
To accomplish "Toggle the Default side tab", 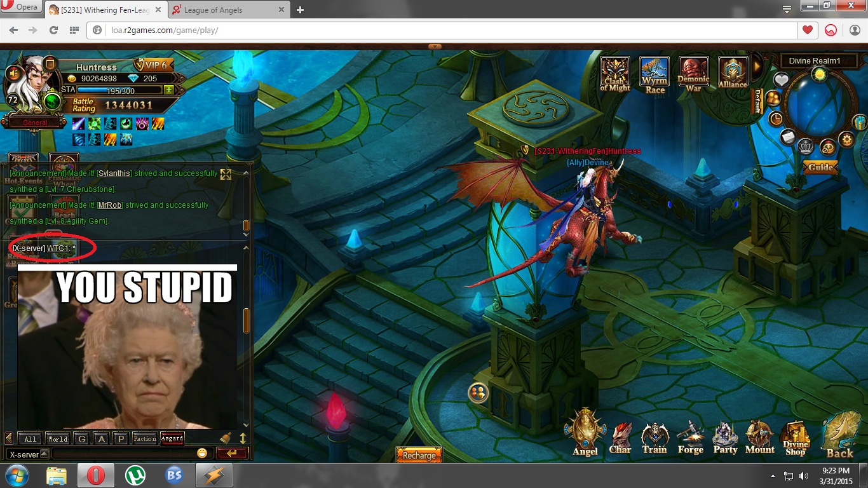I will tap(757, 101).
